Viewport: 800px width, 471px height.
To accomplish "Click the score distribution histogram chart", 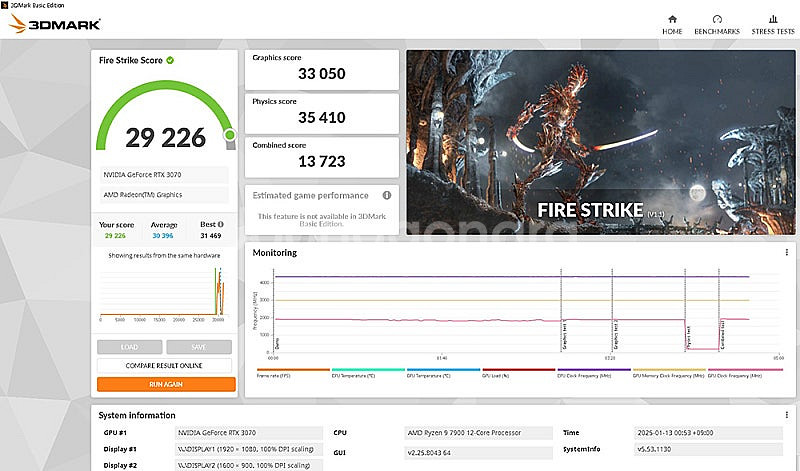I will point(163,293).
